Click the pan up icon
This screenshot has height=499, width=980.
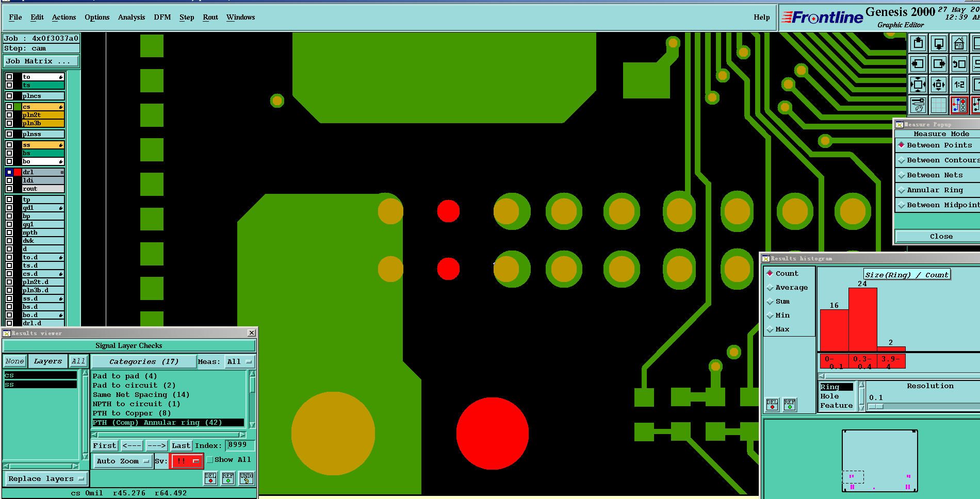[x=918, y=43]
